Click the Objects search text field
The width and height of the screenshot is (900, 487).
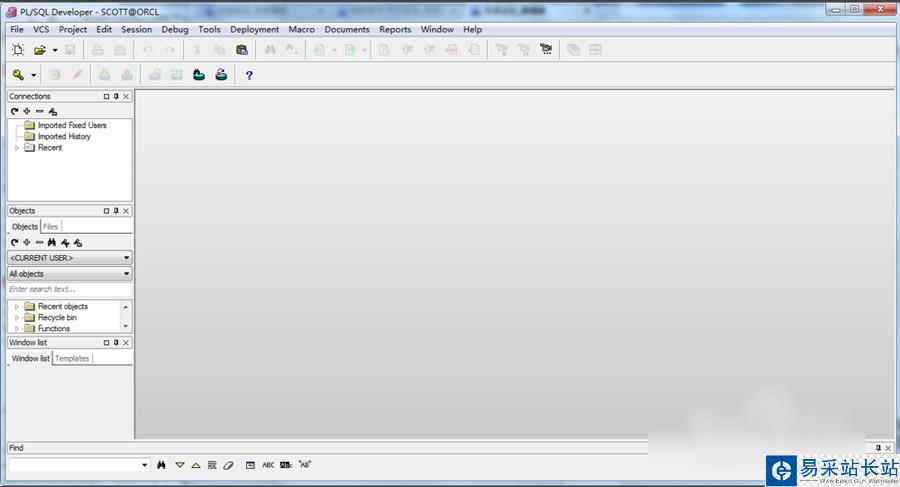pos(68,289)
